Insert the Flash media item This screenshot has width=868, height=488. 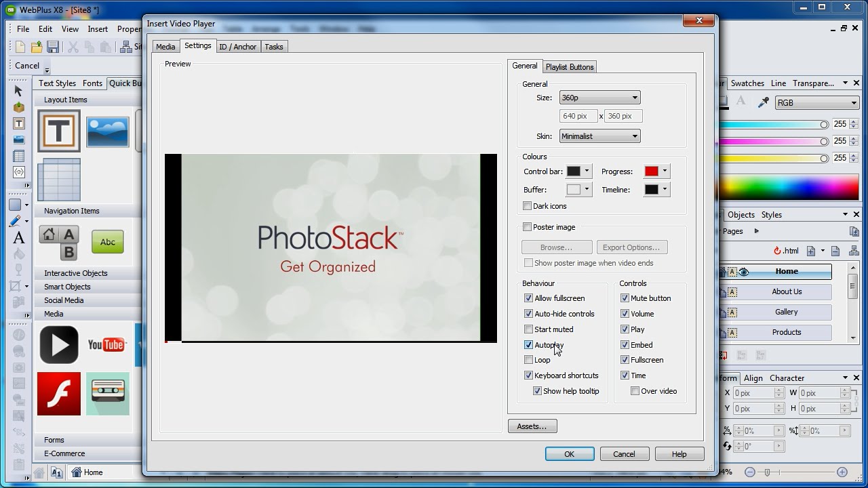point(59,393)
